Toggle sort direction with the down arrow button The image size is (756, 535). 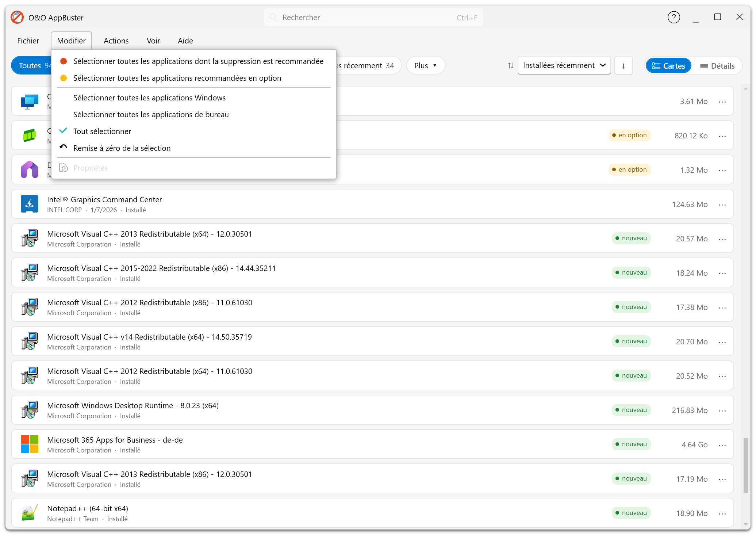[x=623, y=66]
